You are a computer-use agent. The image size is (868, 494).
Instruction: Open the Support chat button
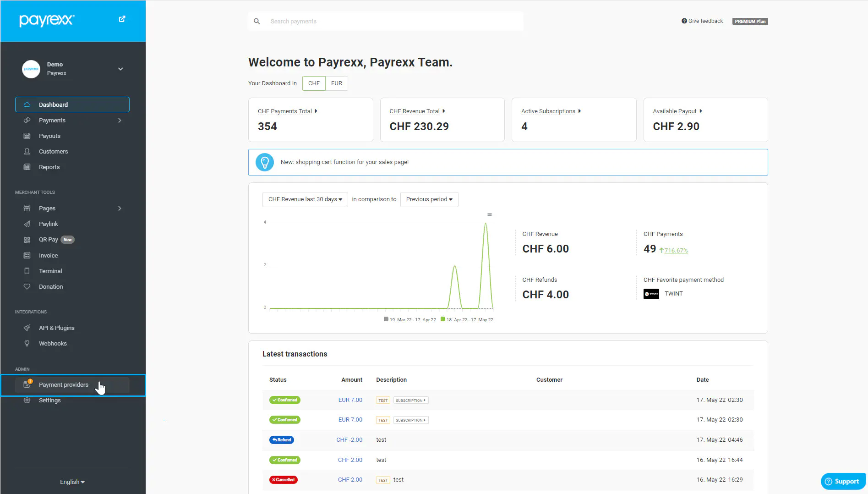click(842, 481)
